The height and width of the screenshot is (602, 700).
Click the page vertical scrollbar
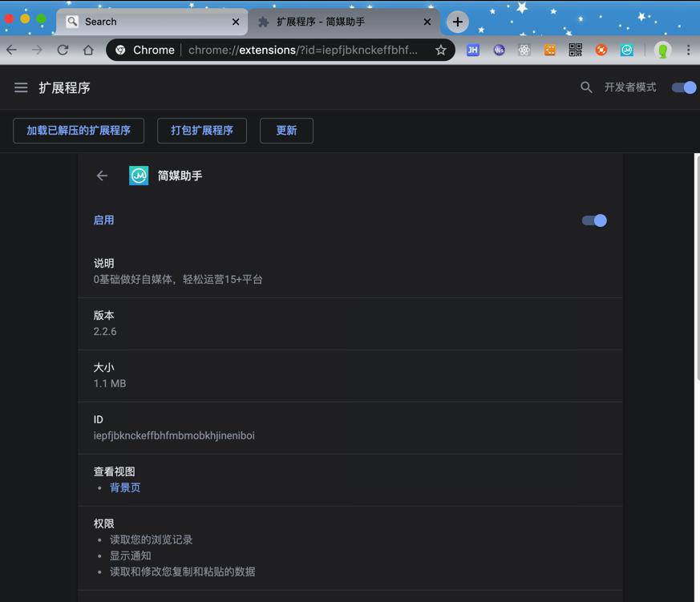[697, 267]
